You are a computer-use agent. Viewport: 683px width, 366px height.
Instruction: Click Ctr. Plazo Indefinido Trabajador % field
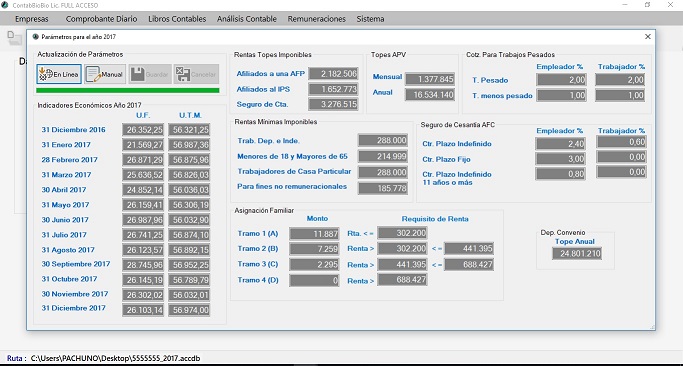coord(622,142)
